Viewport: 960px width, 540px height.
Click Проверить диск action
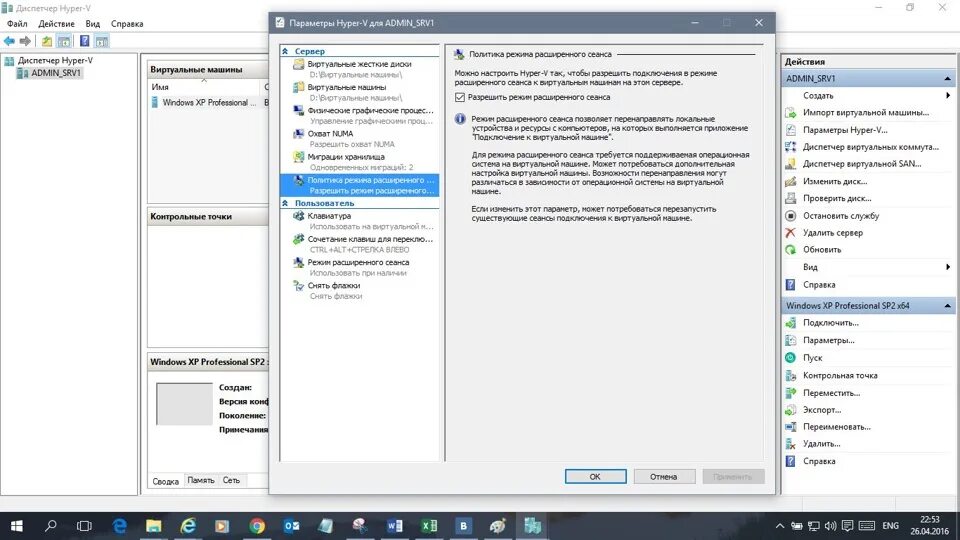point(837,198)
